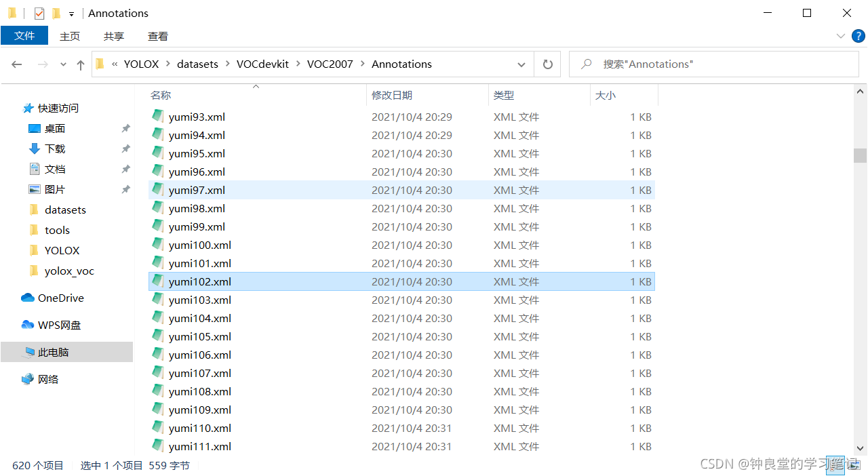Select the file yumi94.xml
The image size is (868, 476).
[x=401, y=135]
